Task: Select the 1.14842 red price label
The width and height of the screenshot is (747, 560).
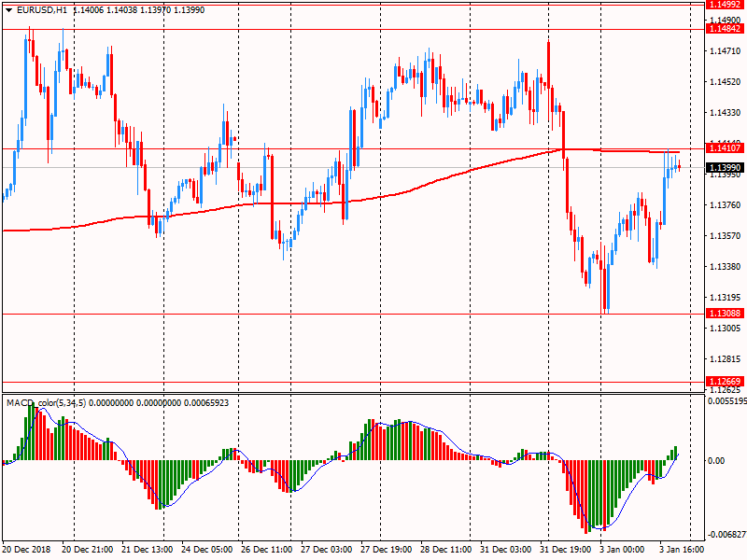Action: [725, 29]
